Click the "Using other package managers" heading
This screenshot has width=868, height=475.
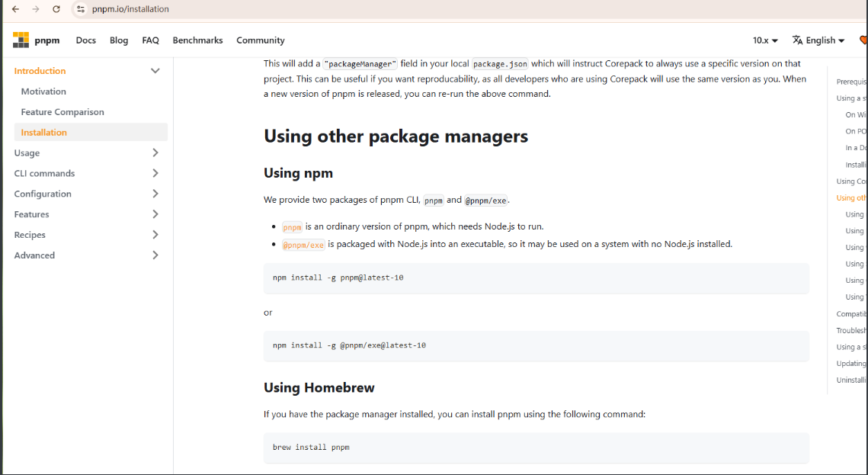click(x=396, y=136)
